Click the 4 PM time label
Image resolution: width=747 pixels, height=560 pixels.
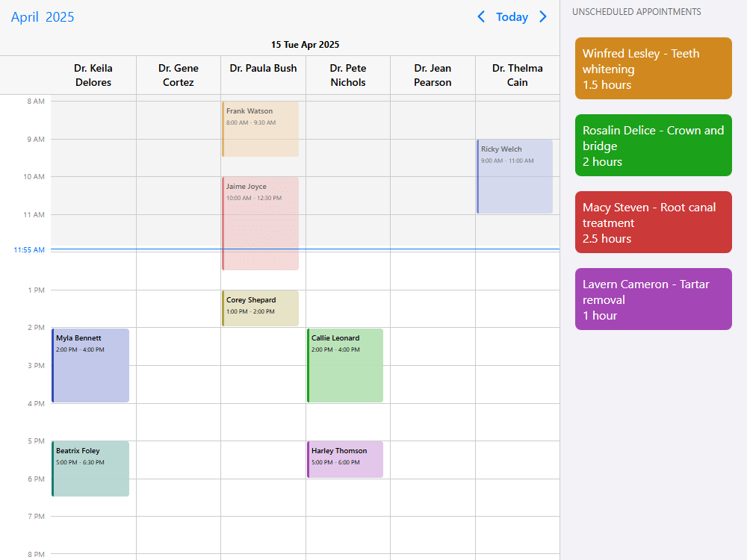tap(36, 403)
